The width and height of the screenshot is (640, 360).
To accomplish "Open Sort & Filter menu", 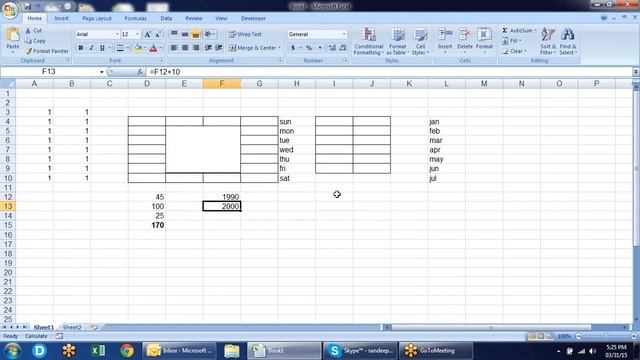I will (548, 41).
